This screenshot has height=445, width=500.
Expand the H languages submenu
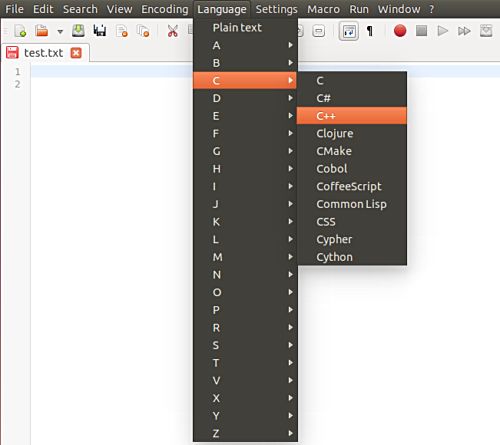pyautogui.click(x=245, y=169)
